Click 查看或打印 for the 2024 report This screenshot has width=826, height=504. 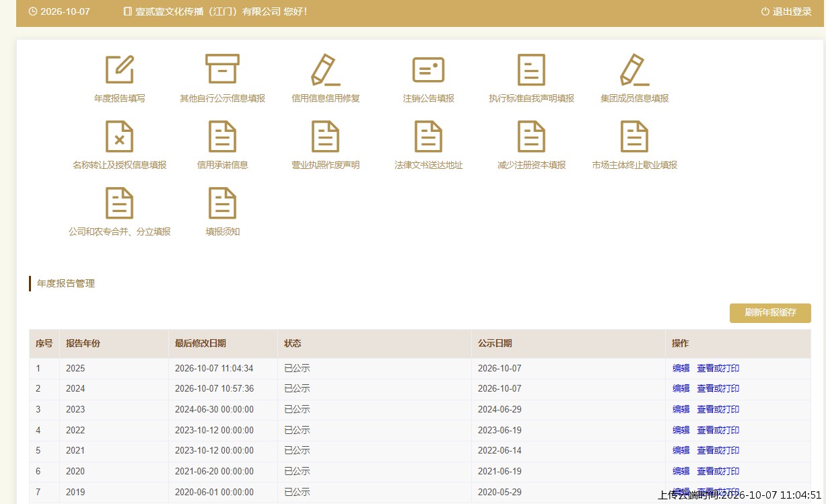coord(718,388)
